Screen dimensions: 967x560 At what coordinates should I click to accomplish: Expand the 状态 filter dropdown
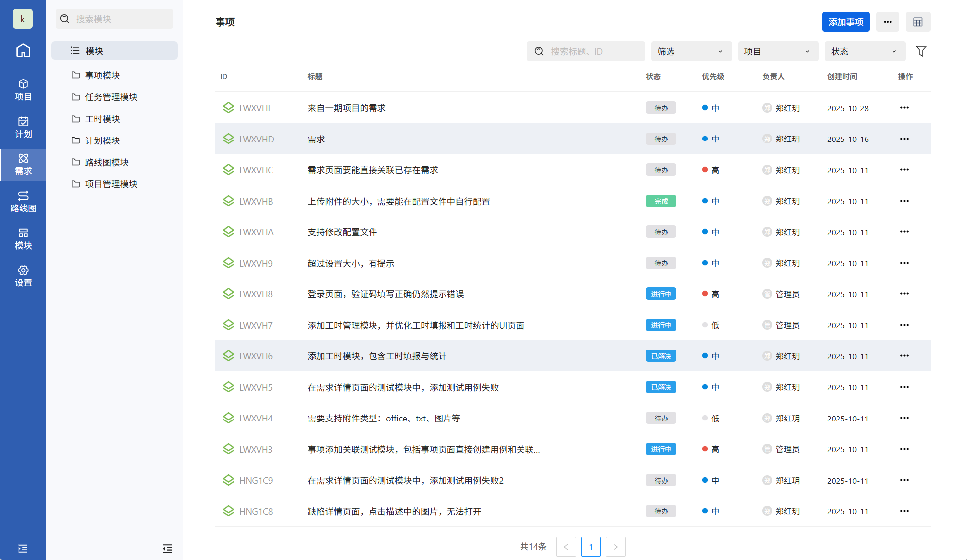(865, 51)
